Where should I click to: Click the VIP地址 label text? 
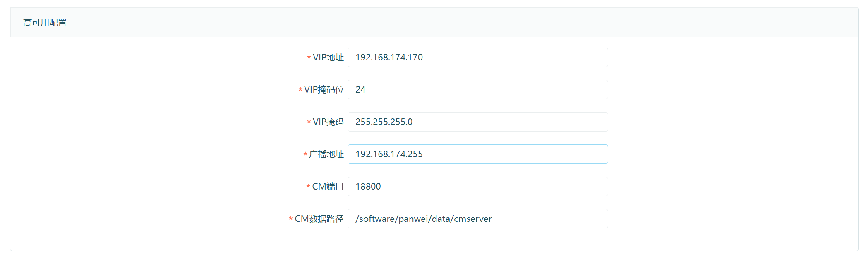pos(328,58)
